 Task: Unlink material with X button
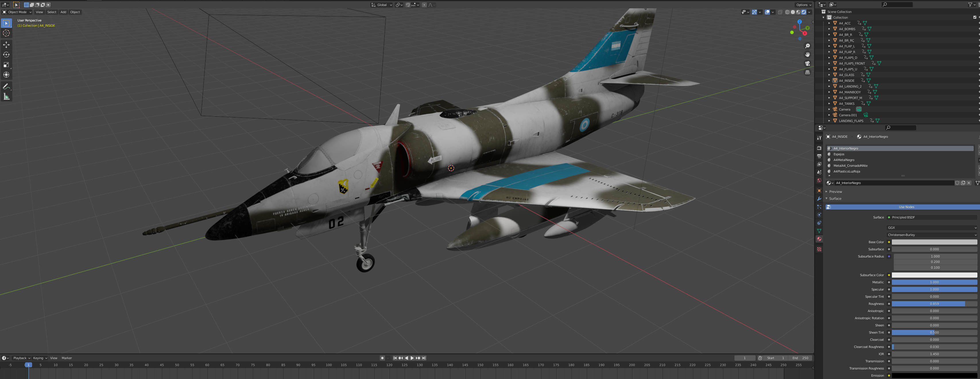(969, 183)
